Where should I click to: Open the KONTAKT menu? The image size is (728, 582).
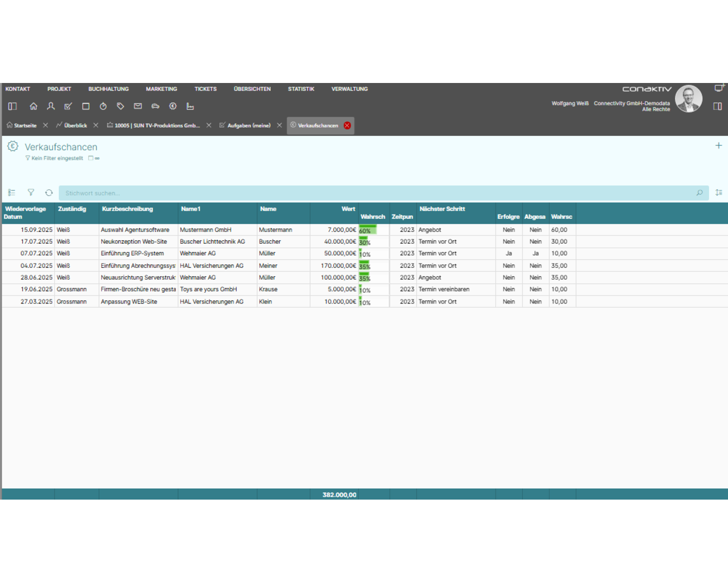tap(18, 89)
